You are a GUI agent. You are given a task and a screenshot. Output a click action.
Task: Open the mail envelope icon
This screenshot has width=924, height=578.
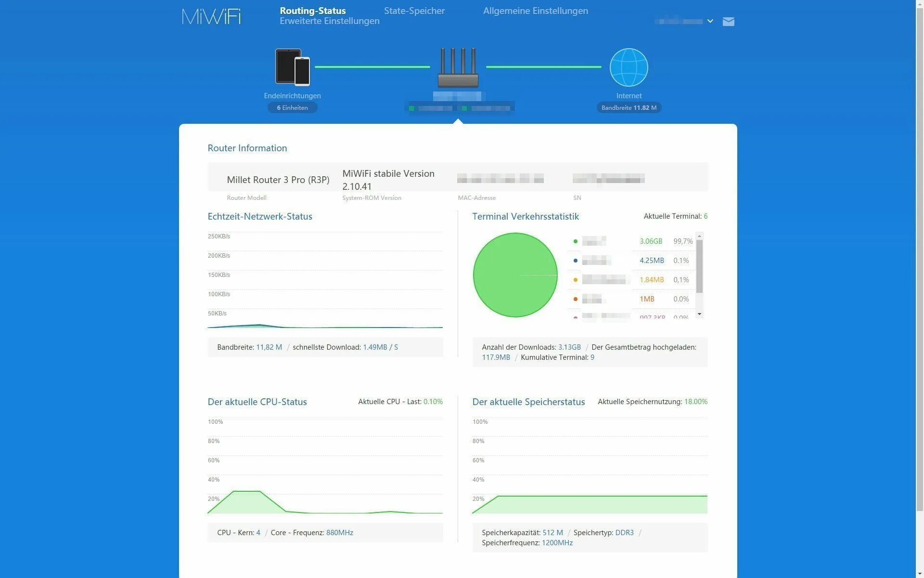pos(728,22)
